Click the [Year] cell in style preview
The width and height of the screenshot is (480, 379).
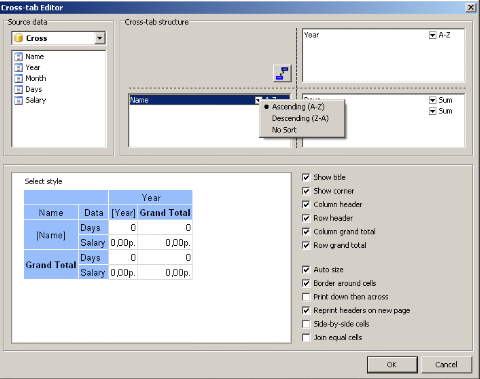pos(123,213)
